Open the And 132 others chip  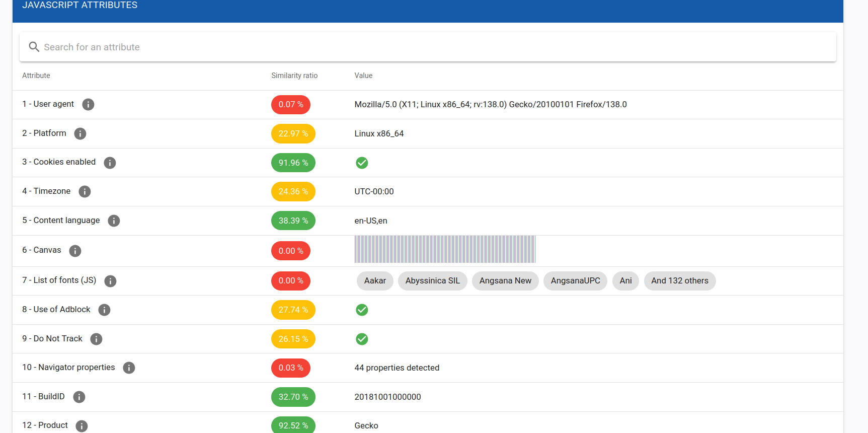tap(680, 280)
